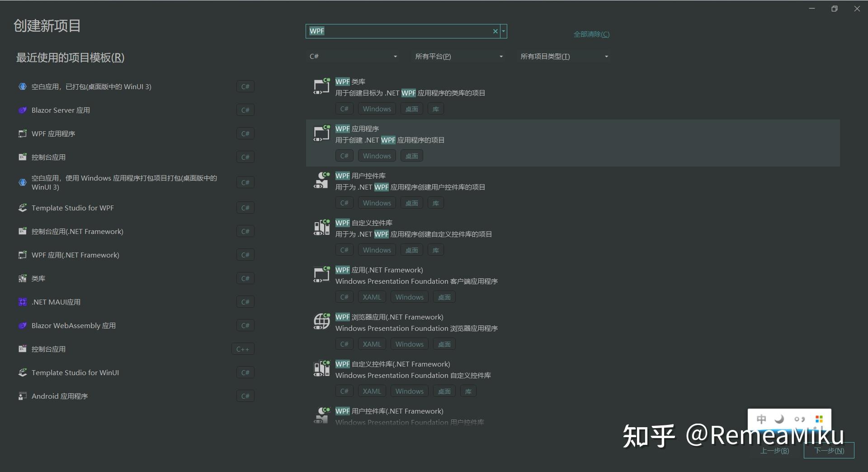Image resolution: width=868 pixels, height=472 pixels.
Task: Click the IME punctuation toggle icon
Action: click(799, 419)
